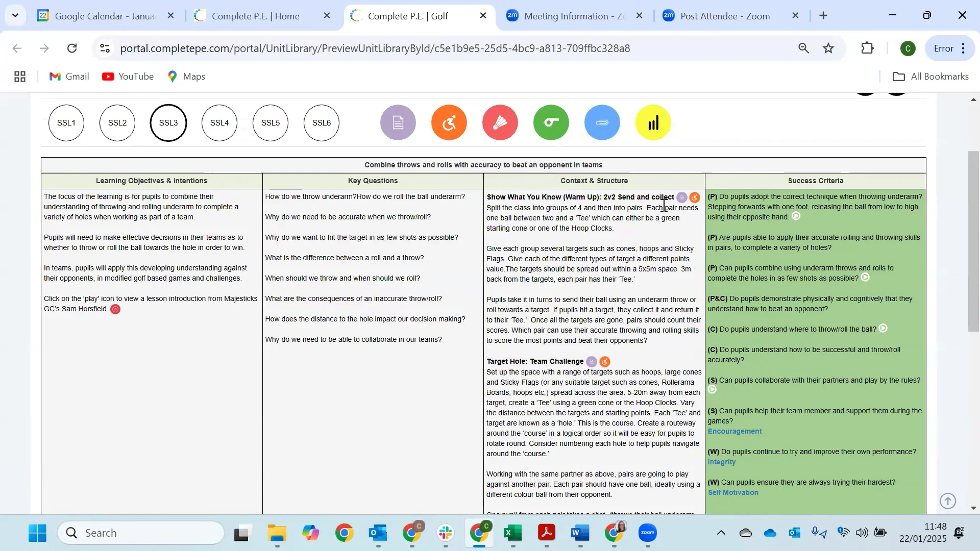
Task: Open the tab search dropdown arrow
Action: (x=15, y=15)
